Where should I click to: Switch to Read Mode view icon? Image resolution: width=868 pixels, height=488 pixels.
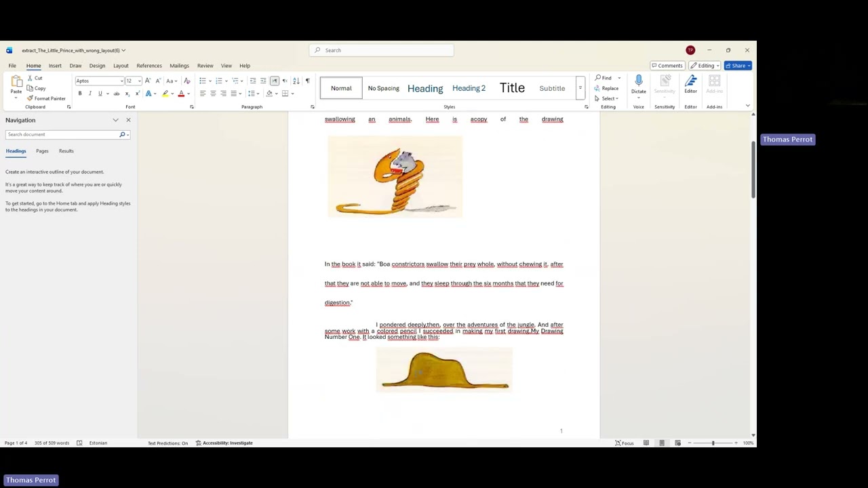click(x=646, y=443)
